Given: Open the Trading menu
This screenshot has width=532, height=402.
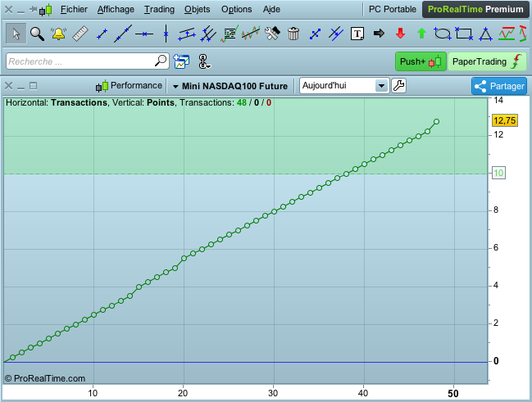Looking at the screenshot, I should click(x=159, y=9).
